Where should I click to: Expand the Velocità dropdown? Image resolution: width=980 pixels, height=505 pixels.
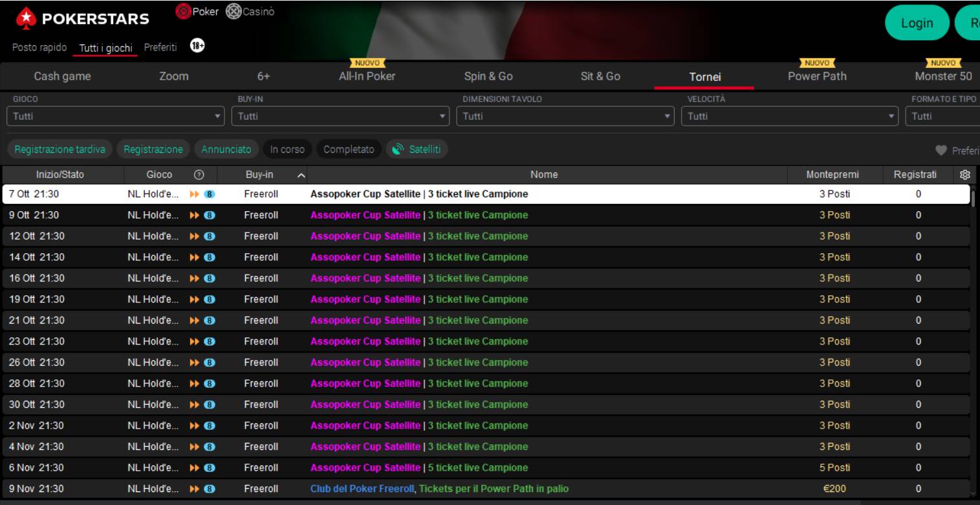(790, 117)
